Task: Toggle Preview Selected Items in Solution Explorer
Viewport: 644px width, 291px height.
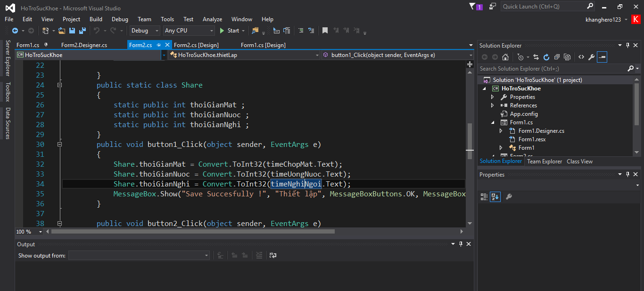Action: pyautogui.click(x=602, y=57)
